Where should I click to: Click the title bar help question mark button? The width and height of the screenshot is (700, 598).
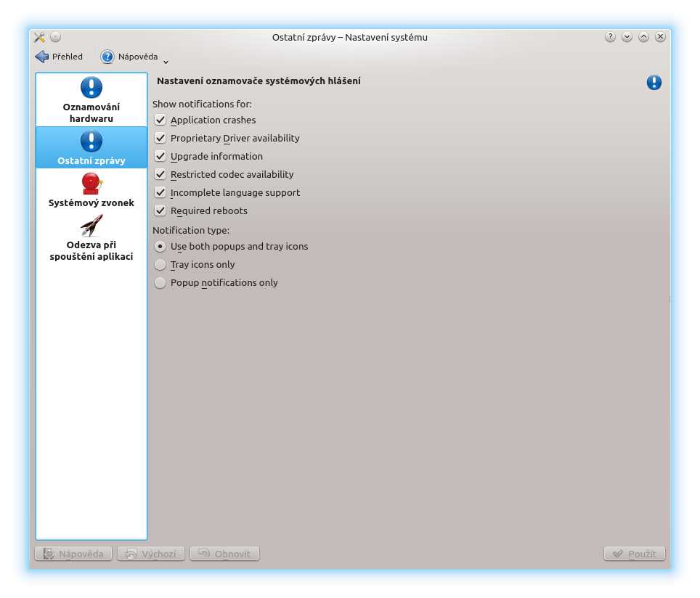[610, 37]
